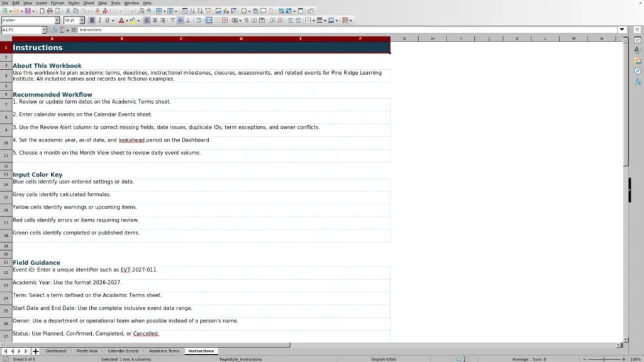644x362 pixels.
Task: Switch to the Dashboard sheet tab
Action: tap(56, 351)
